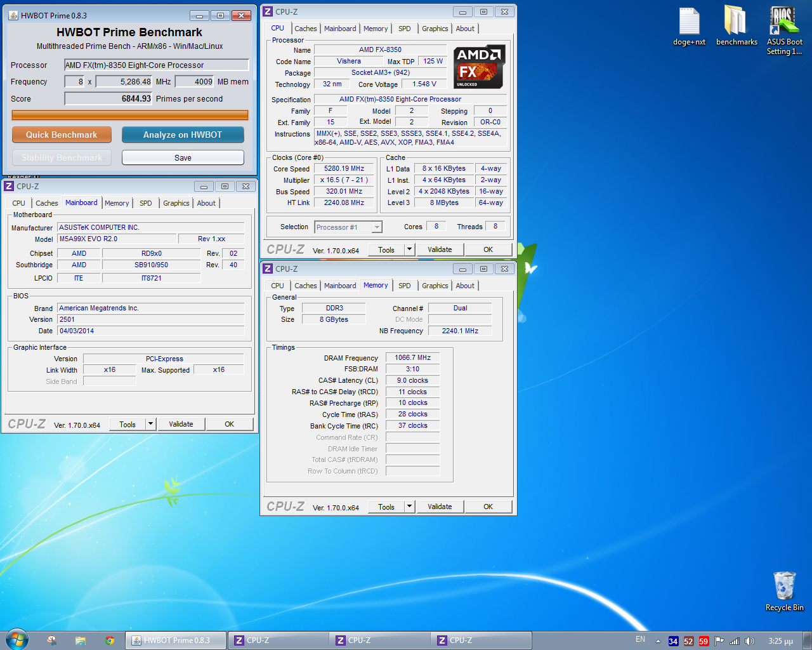The image size is (812, 650).
Task: Switch to HWBOT Prime 0.8.3 taskbar button
Action: coord(175,640)
